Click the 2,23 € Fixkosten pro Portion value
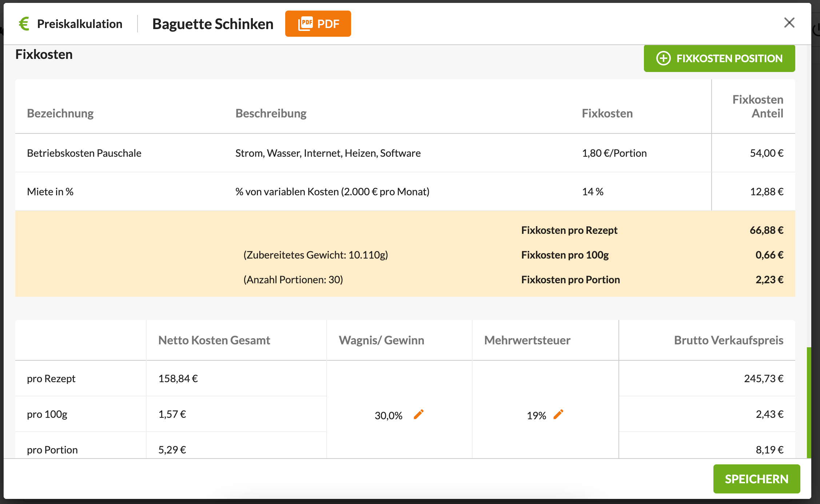Screen dimensions: 820x504 769,280
